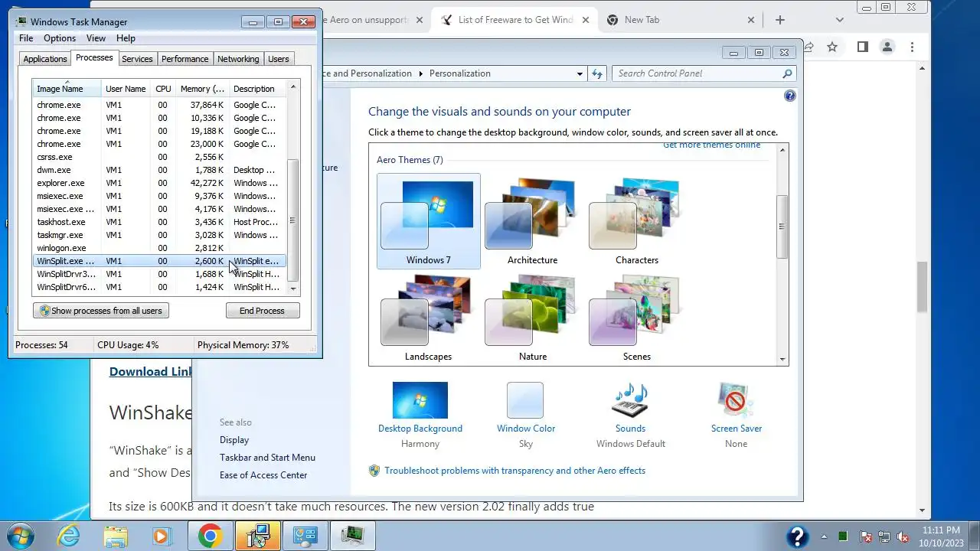Click the installer taskbar icon next to Chrome

point(258,536)
